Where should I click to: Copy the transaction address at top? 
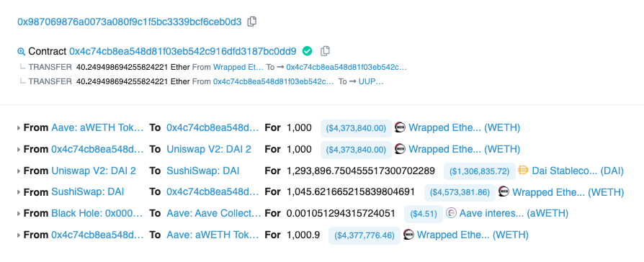(x=252, y=22)
